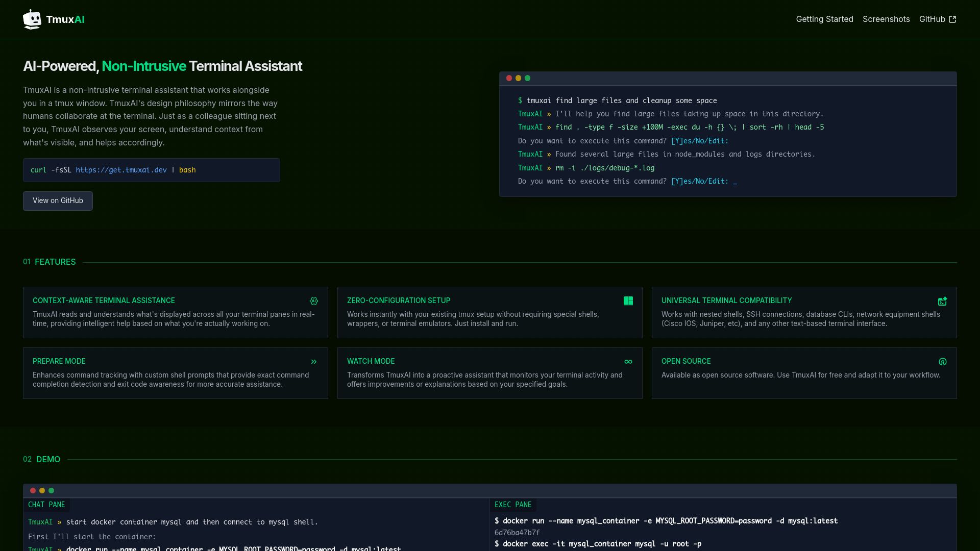
Task: Select the Exec Pane label
Action: click(513, 505)
